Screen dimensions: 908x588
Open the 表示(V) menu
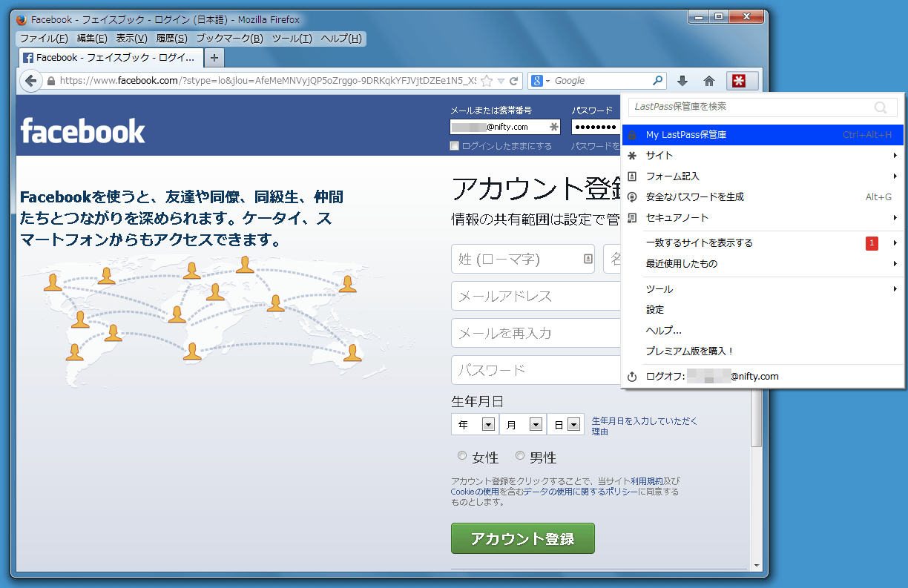tap(131, 39)
